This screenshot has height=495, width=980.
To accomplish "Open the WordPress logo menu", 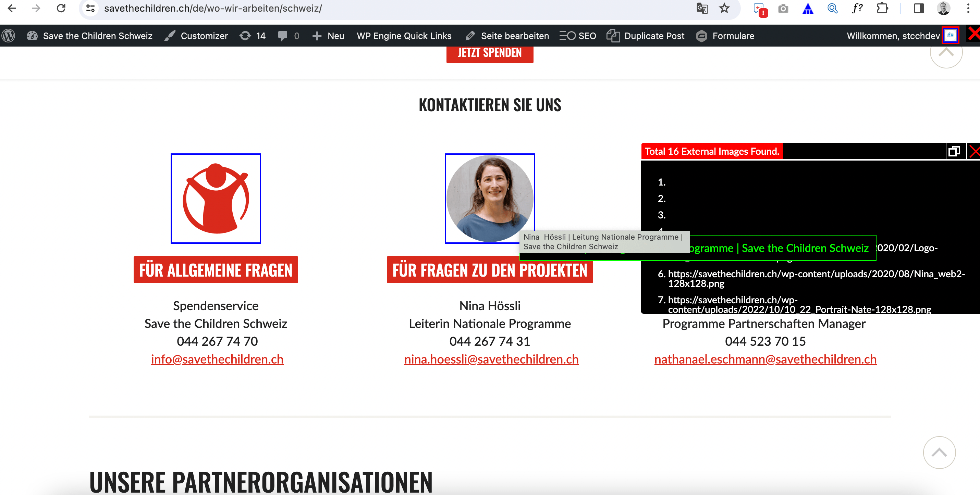I will coord(8,36).
